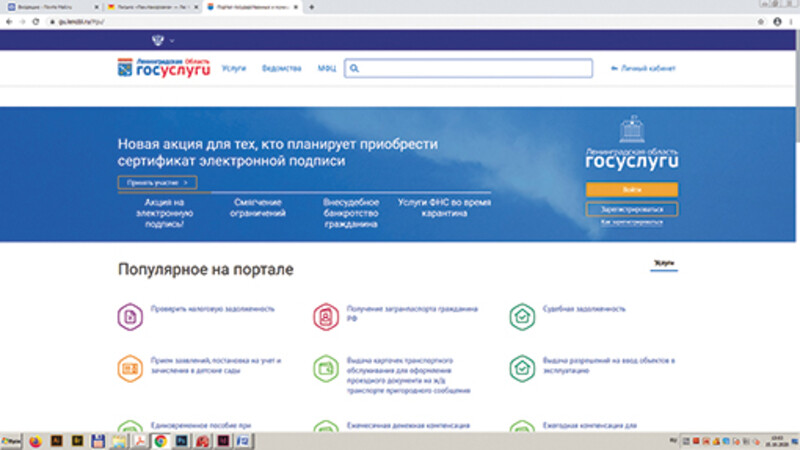800x450 pixels.
Task: Close the second browser tab
Action: [x=196, y=7]
